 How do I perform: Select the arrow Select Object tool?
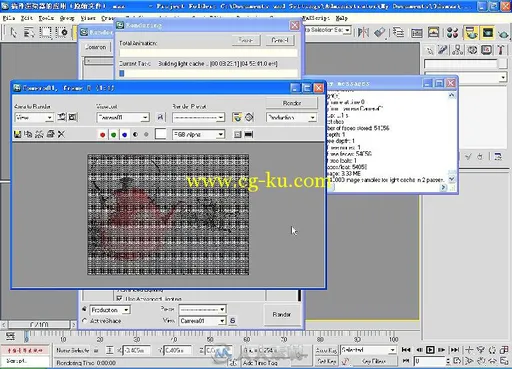[x=13, y=33]
